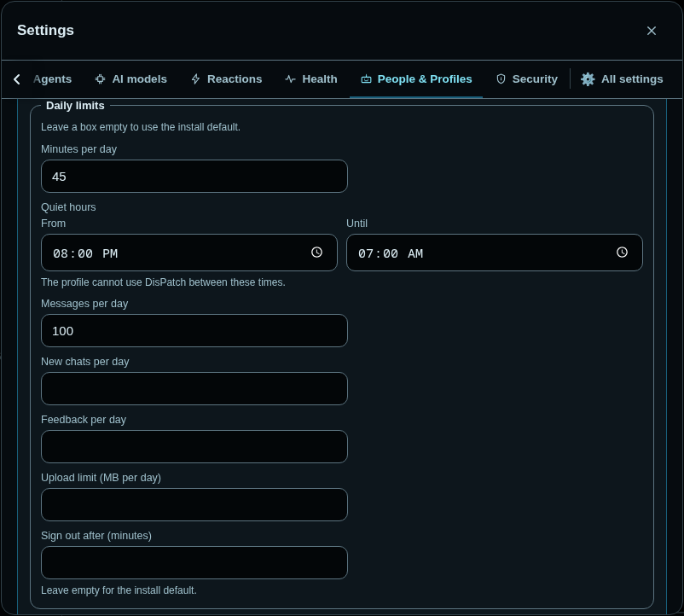
Task: Select the People & Profiles tab
Action: pyautogui.click(x=416, y=79)
